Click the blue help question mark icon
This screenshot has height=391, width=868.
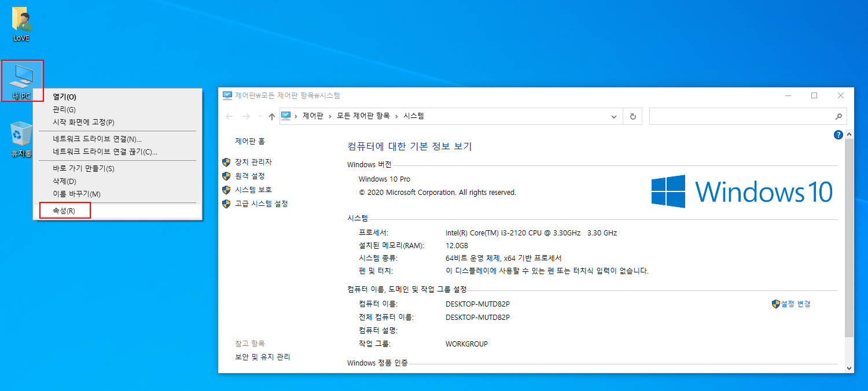point(838,135)
